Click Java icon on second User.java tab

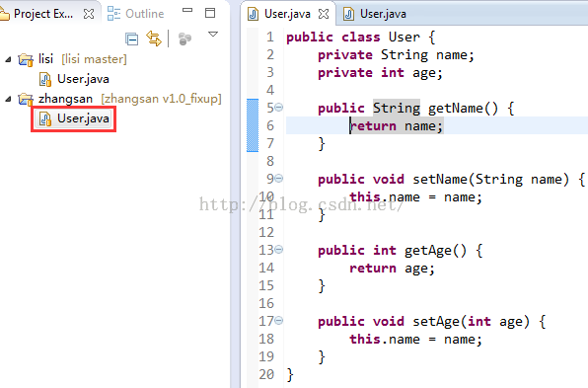click(x=348, y=14)
